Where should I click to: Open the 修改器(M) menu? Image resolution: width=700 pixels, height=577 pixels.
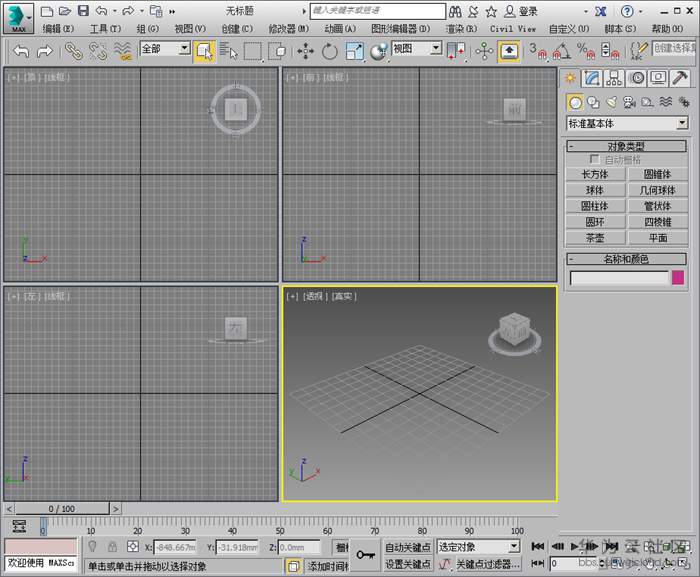(x=288, y=29)
